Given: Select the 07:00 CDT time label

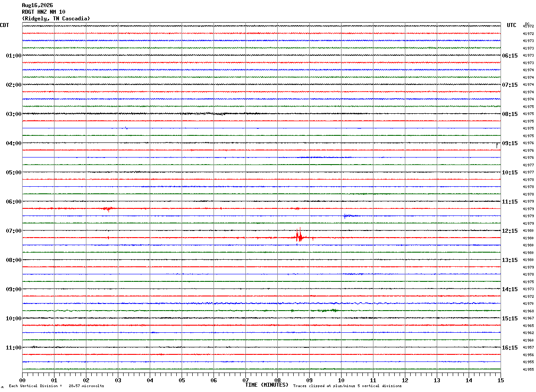Looking at the screenshot, I should [x=14, y=231].
